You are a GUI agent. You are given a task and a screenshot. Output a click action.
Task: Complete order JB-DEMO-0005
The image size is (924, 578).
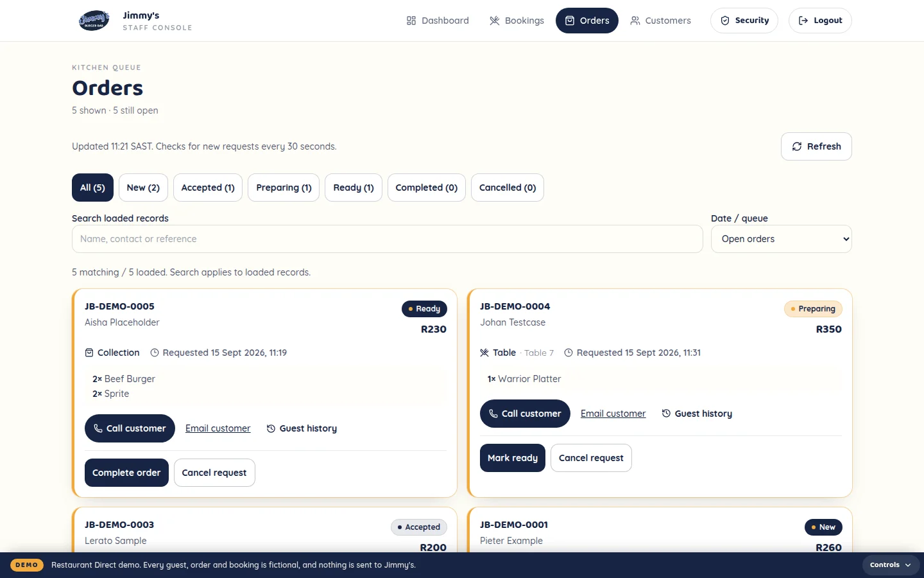126,473
